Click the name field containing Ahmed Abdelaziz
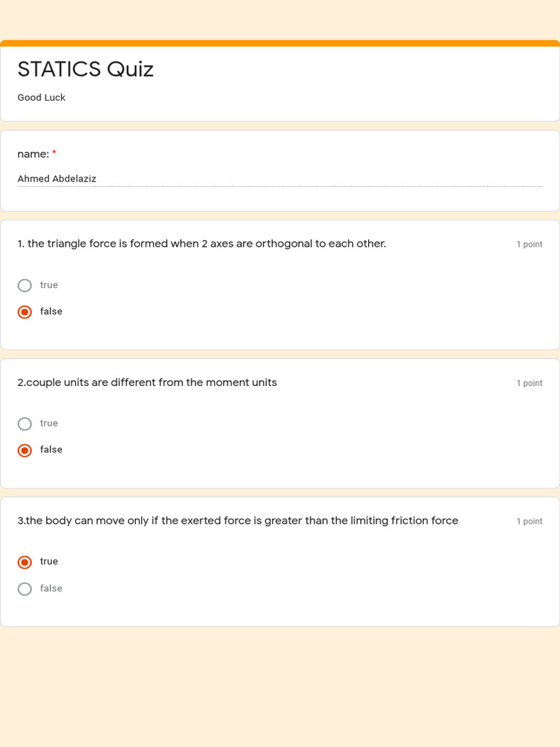560x747 pixels. point(280,179)
